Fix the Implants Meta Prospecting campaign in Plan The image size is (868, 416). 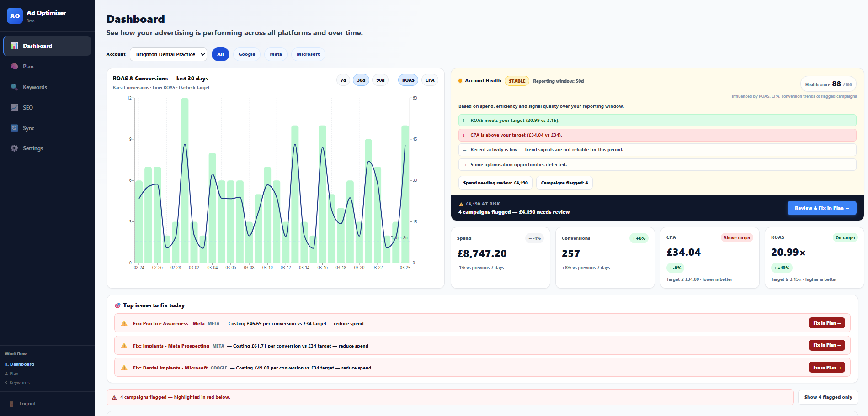click(826, 345)
